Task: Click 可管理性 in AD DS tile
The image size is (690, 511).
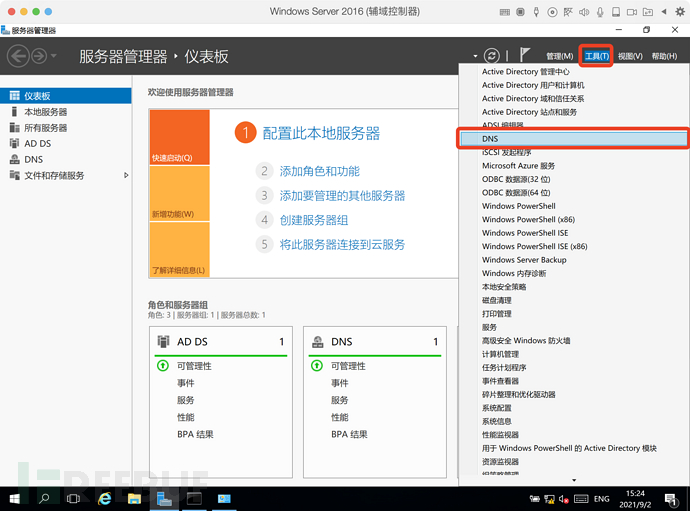Action: 194,366
